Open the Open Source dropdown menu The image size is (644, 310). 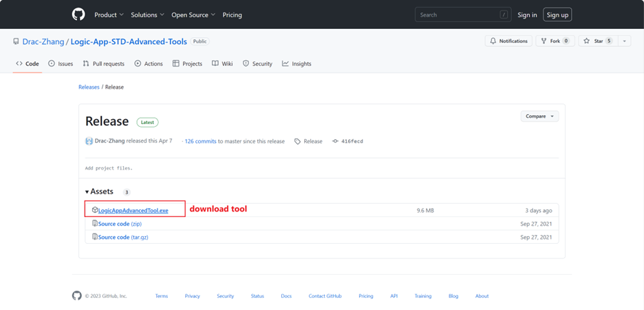(x=193, y=14)
